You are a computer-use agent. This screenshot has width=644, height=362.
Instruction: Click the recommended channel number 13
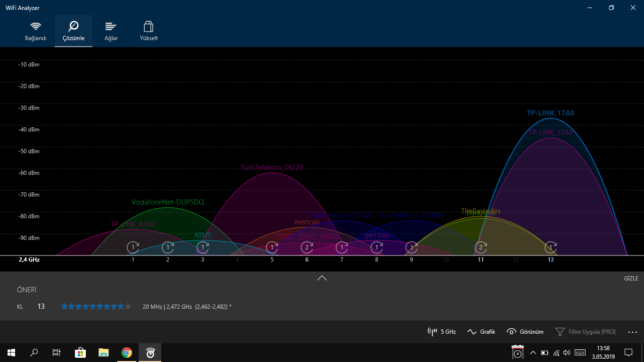pos(41,306)
